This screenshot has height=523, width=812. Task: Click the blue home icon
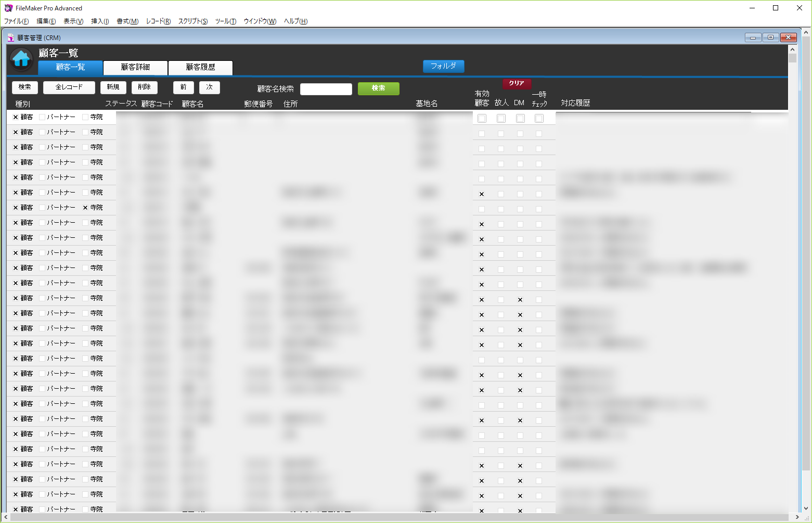click(x=21, y=59)
